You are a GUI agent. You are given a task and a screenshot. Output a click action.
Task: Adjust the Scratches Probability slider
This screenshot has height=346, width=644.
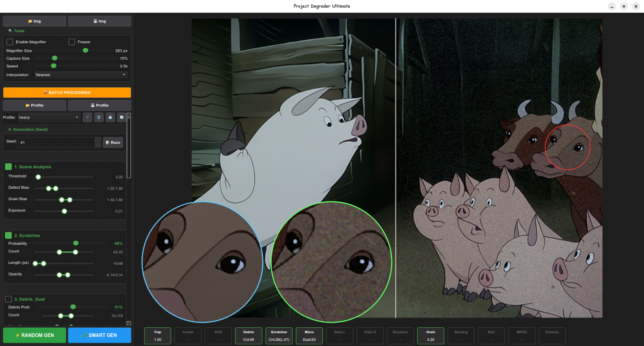click(x=76, y=243)
